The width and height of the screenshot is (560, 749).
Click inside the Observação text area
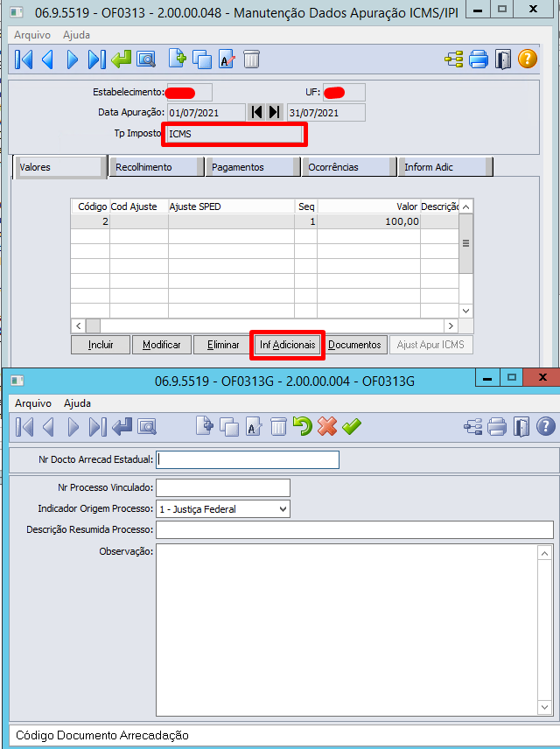pyautogui.click(x=346, y=630)
